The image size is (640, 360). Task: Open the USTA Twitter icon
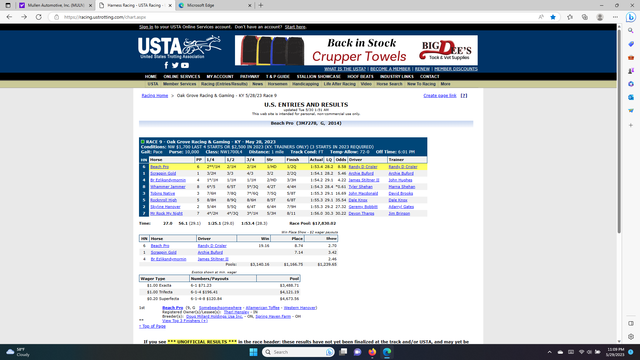(x=175, y=65)
